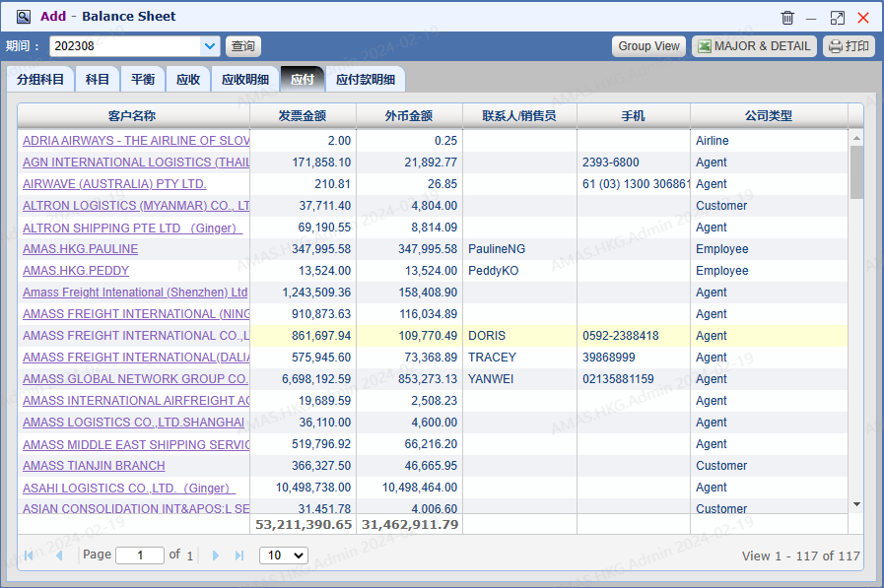This screenshot has width=884, height=588.
Task: Select the 应付 tab
Action: [x=303, y=80]
